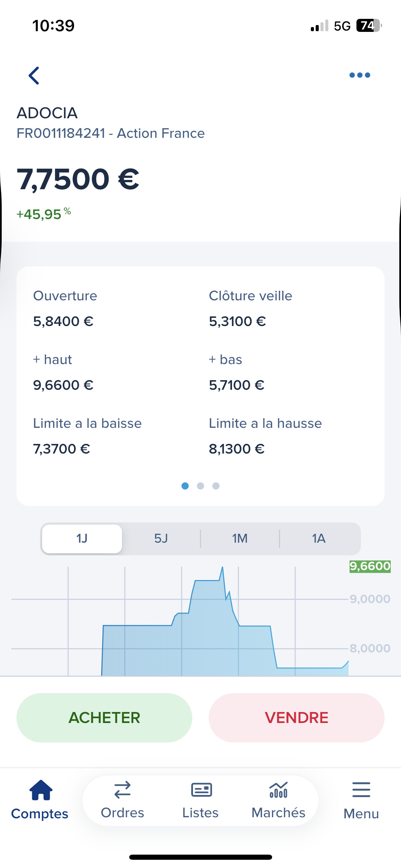Go to third info card page dot
This screenshot has height=868, width=401.
(x=216, y=486)
